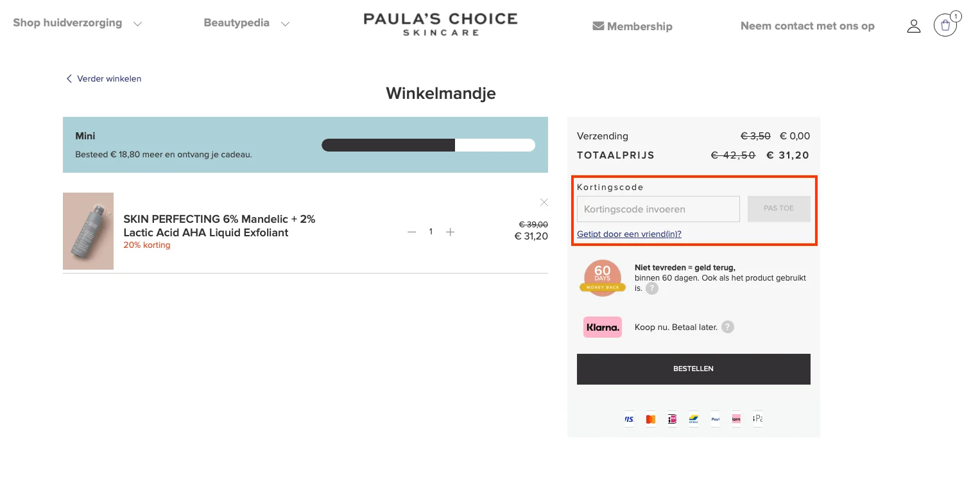Select the Klarna payment method icon

(602, 327)
